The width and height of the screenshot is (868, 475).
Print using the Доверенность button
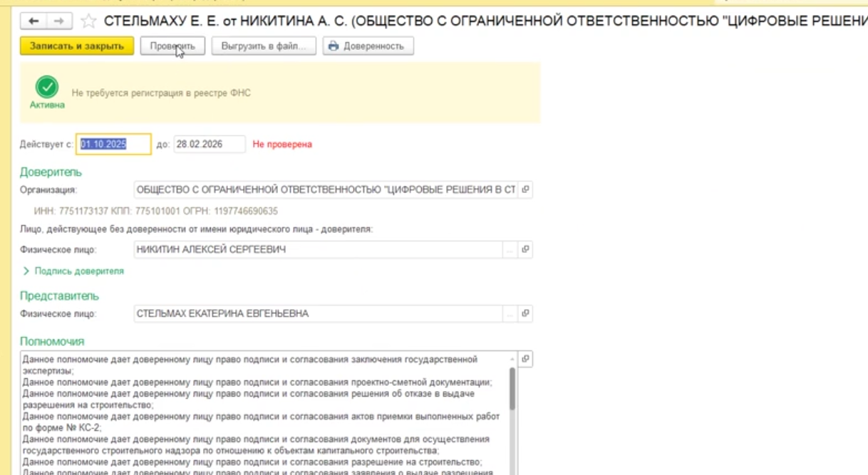point(368,46)
